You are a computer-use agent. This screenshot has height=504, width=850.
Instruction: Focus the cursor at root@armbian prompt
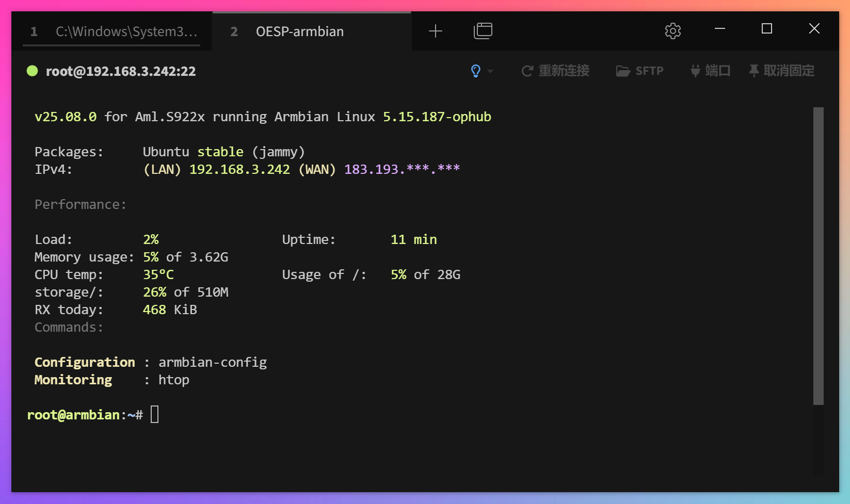point(155,414)
